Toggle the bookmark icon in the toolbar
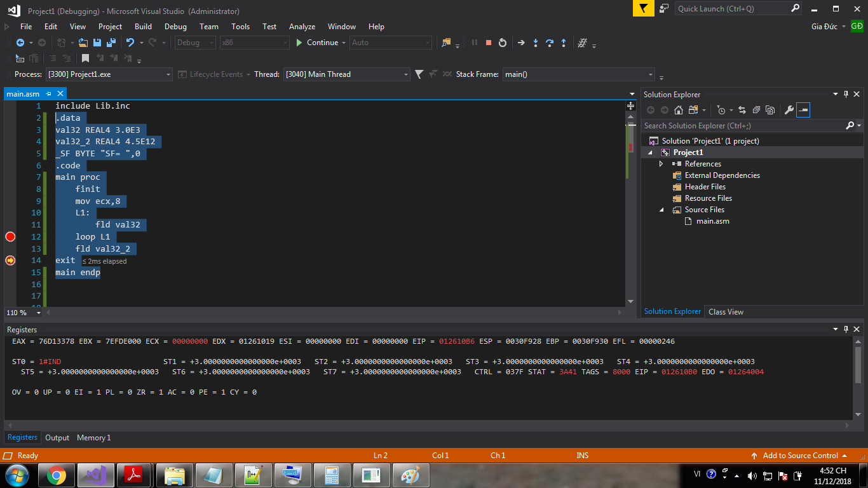 (85, 58)
